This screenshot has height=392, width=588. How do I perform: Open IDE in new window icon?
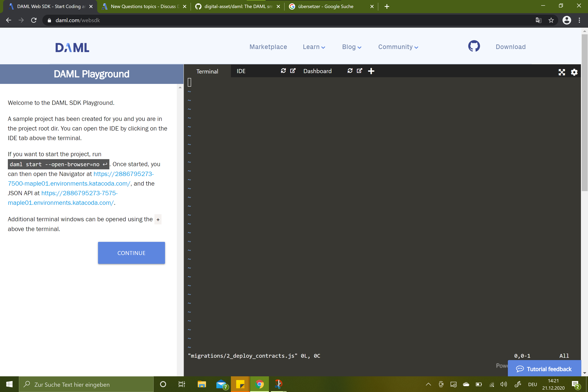(x=293, y=71)
